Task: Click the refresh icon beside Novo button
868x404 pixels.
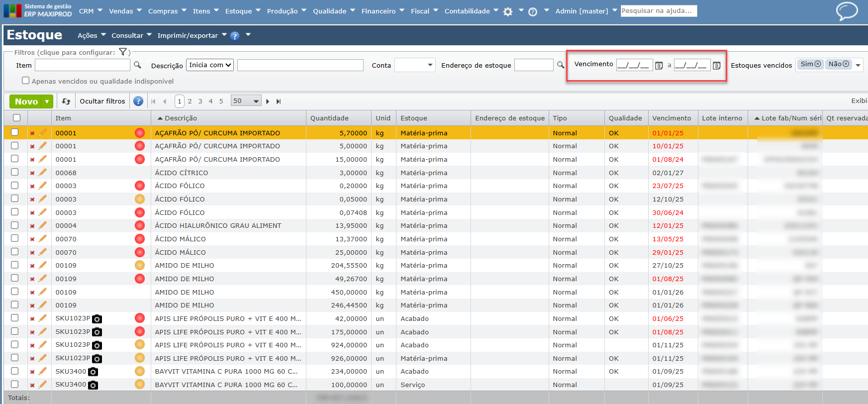Action: pyautogui.click(x=66, y=101)
